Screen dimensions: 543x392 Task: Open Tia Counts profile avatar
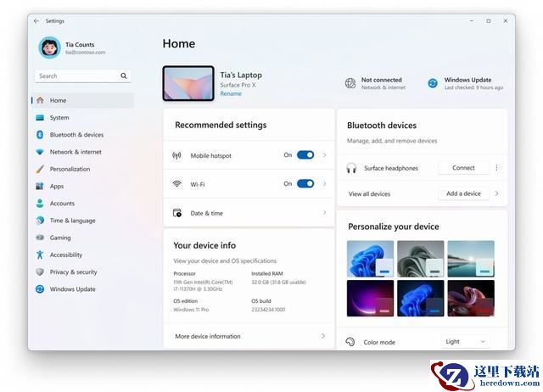49,48
